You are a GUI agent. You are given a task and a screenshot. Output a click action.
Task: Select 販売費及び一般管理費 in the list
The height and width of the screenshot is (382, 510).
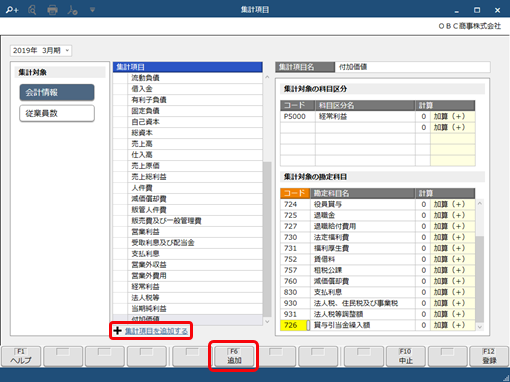pyautogui.click(x=188, y=221)
